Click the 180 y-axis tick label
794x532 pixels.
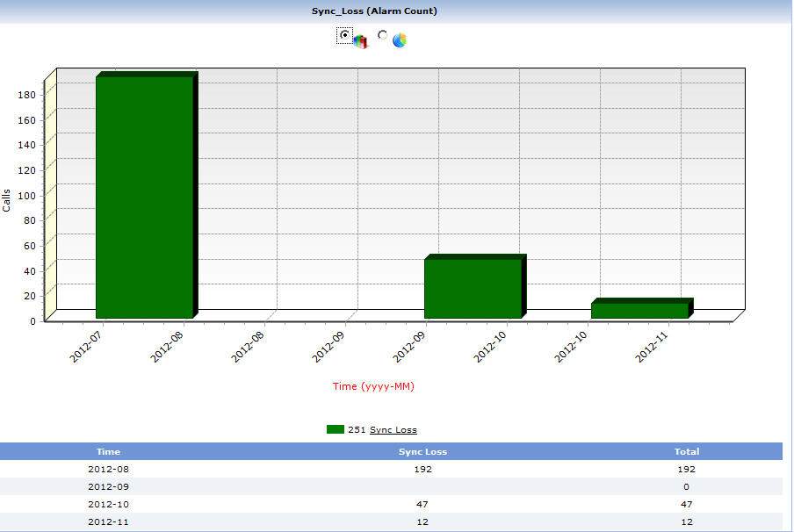tap(27, 95)
